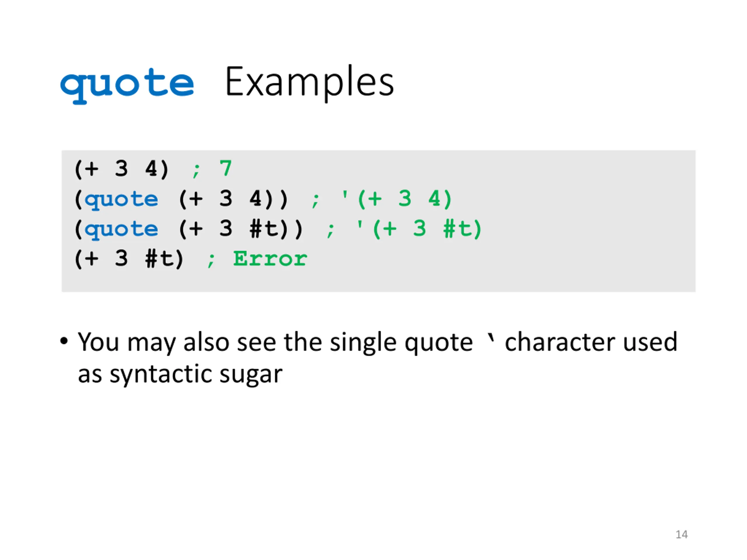Click the green "'(+ 3 #t)" comment output

419,229
